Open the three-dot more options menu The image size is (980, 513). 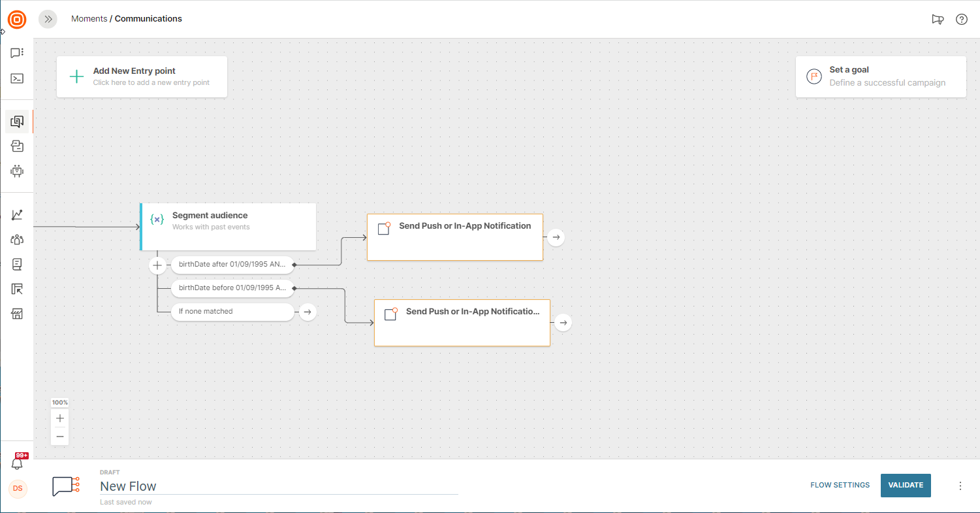click(x=960, y=486)
